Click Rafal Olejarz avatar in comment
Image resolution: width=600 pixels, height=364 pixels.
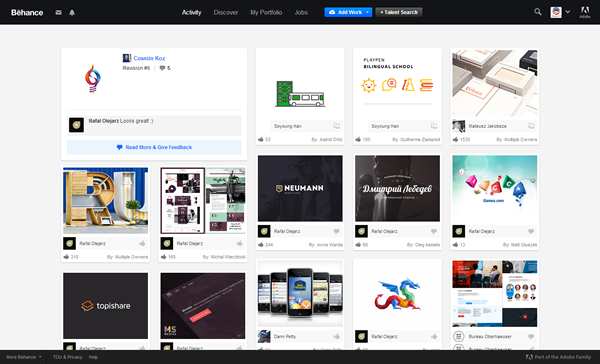(x=77, y=125)
